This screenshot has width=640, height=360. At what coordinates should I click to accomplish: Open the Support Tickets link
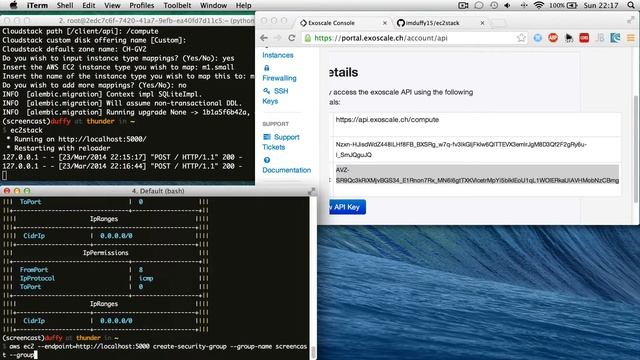click(x=281, y=142)
